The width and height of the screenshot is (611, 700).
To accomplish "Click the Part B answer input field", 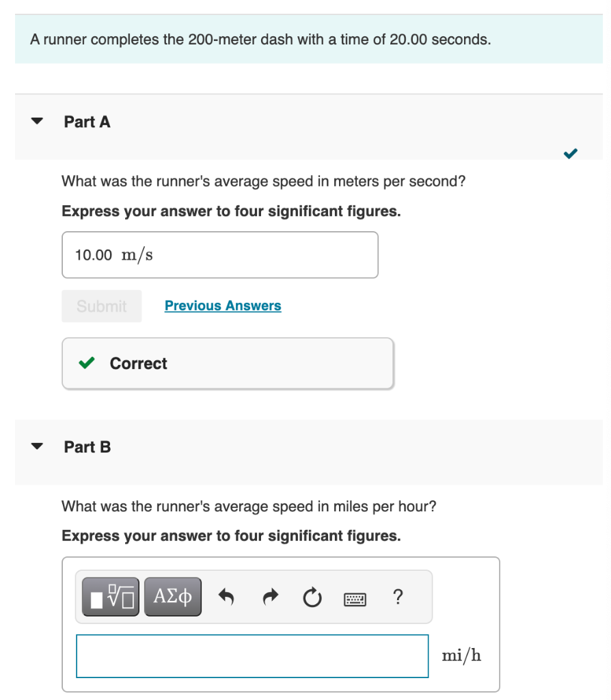I will [252, 655].
